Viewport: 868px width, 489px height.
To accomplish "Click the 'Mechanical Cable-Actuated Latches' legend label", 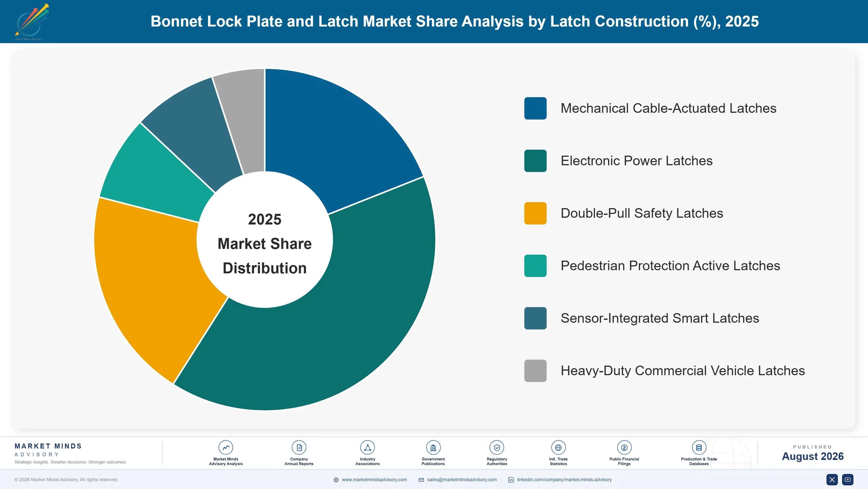I will coord(668,108).
